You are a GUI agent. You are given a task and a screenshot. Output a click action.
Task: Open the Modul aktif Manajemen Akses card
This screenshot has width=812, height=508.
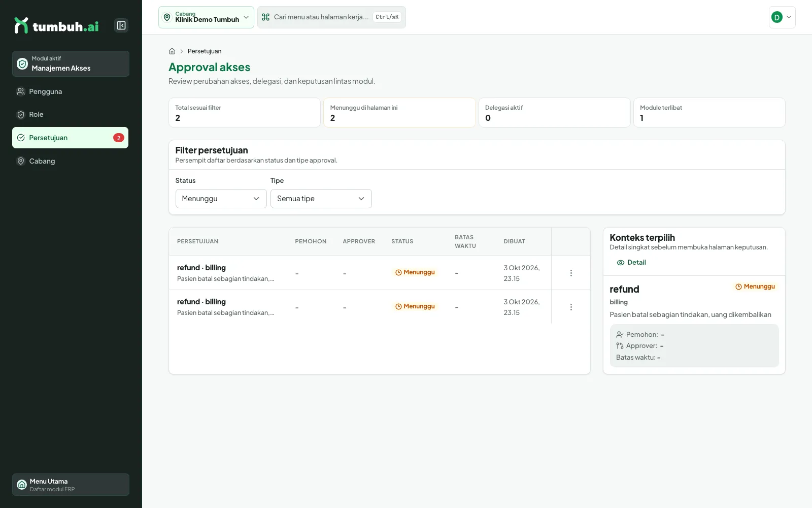pos(71,63)
